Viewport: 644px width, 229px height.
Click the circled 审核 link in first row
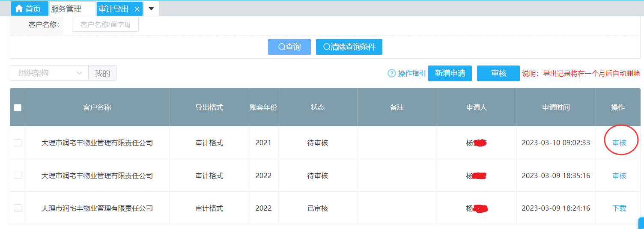(x=619, y=143)
